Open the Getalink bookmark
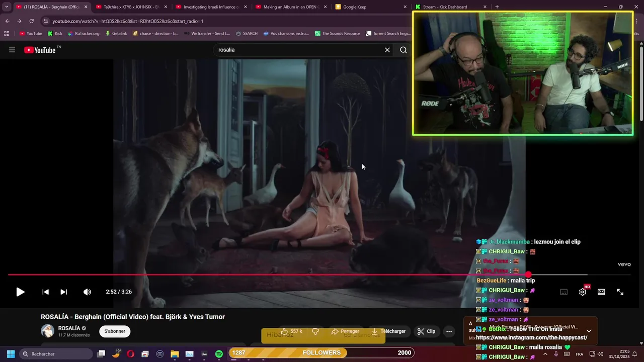This screenshot has width=644, height=362. point(116,34)
